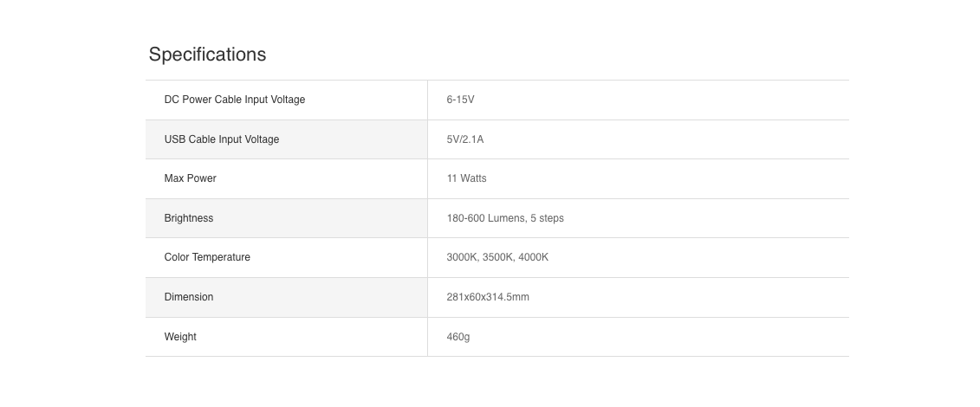The image size is (980, 407).
Task: Click the 3000K, 3500K, 4000K value
Action: coord(497,257)
